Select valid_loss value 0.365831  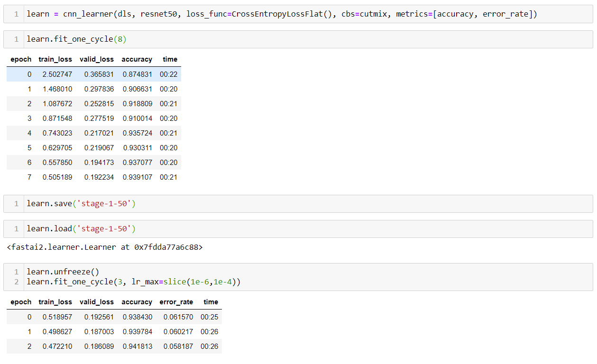point(99,74)
